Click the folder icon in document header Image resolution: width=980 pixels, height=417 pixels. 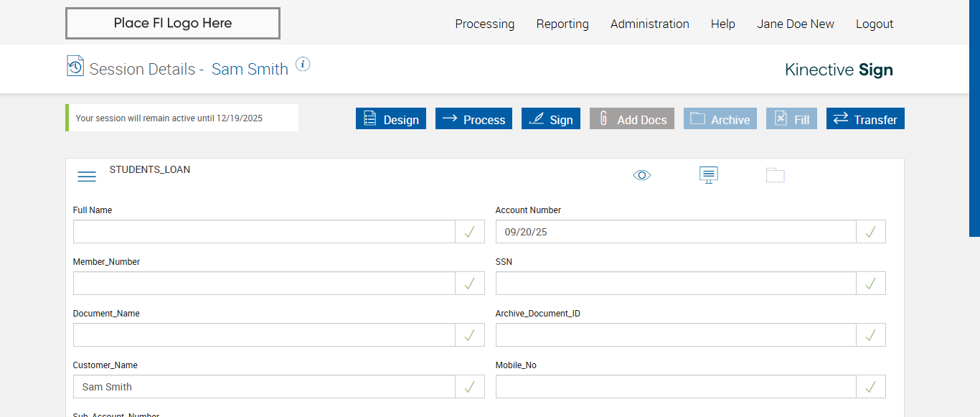click(x=776, y=175)
